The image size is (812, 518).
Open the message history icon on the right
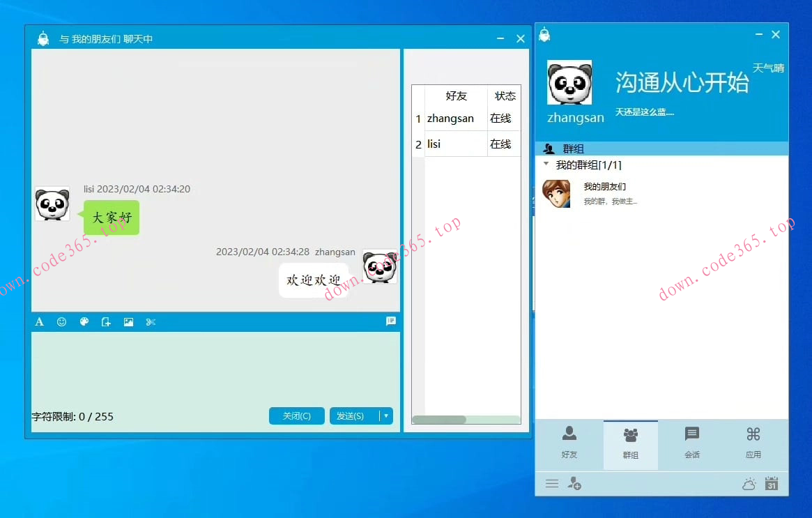(x=391, y=321)
